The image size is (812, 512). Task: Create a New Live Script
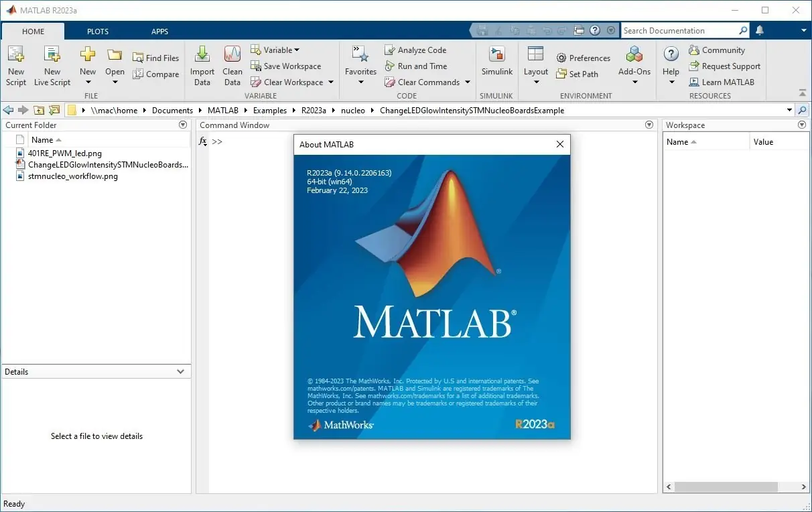52,66
